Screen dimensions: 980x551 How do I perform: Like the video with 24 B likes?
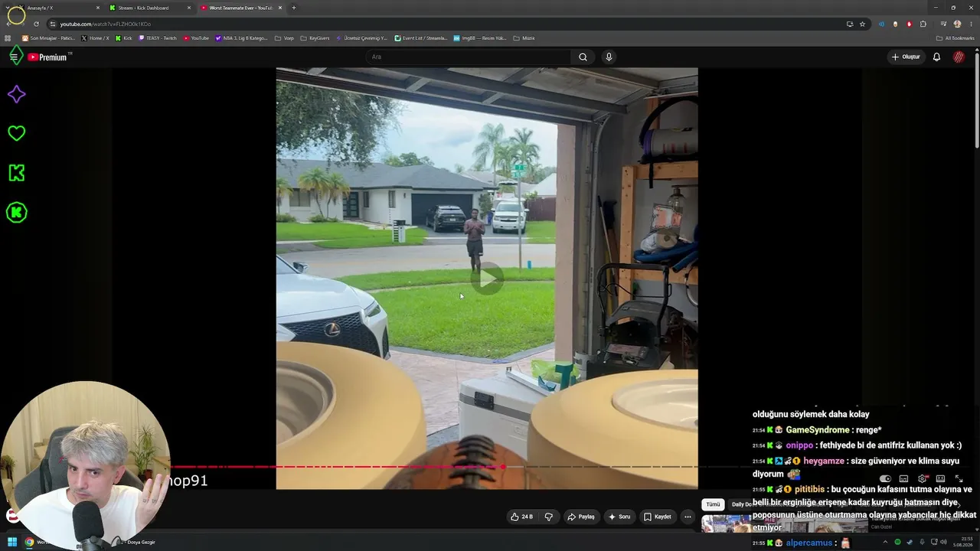[521, 517]
